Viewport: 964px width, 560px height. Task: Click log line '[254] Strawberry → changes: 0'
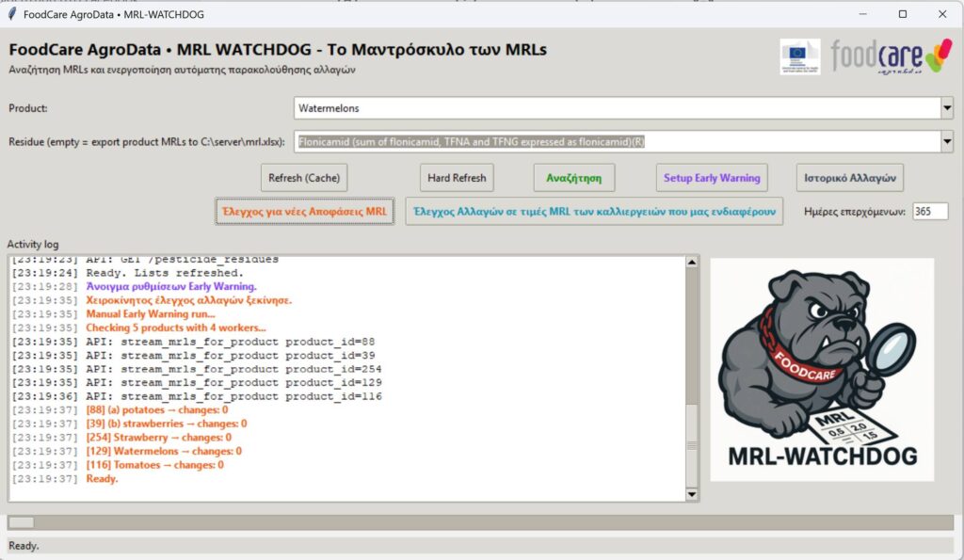pos(158,437)
